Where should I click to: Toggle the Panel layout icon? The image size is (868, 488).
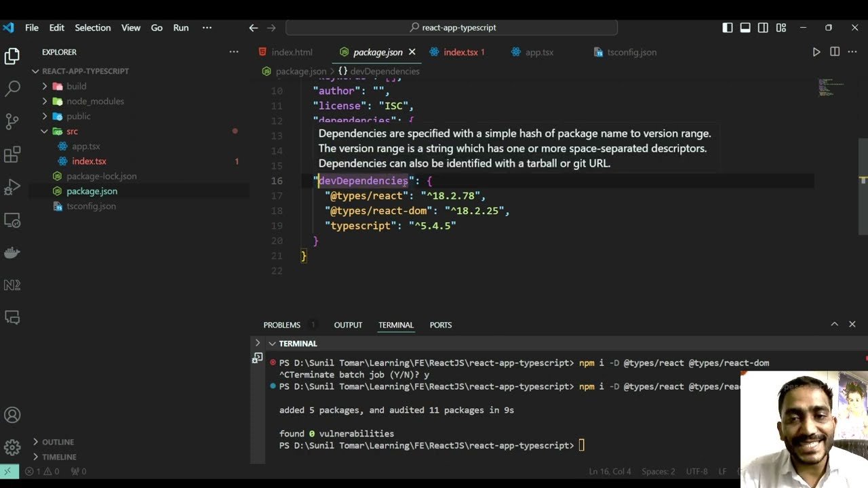point(745,28)
